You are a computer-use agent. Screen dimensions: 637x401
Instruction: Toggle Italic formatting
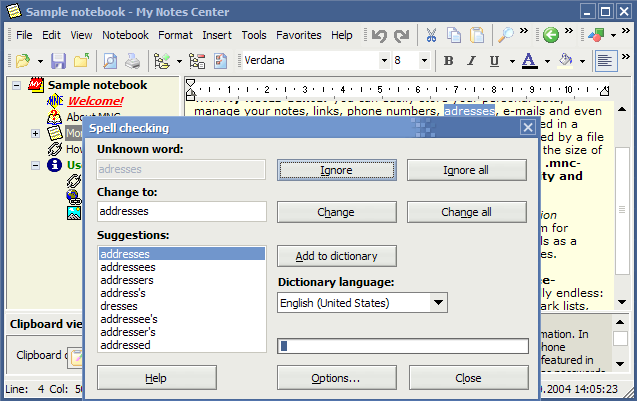pos(472,61)
